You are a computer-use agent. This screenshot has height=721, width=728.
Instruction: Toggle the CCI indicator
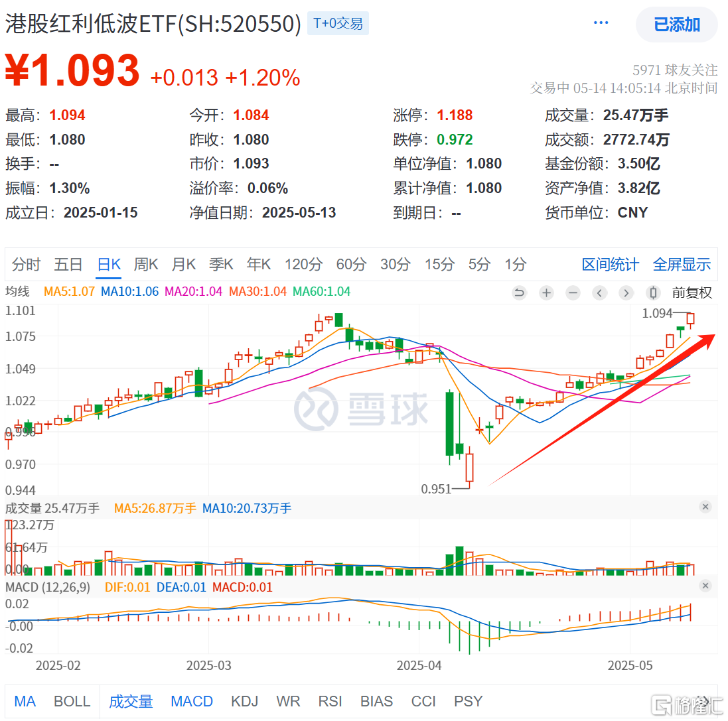[423, 701]
